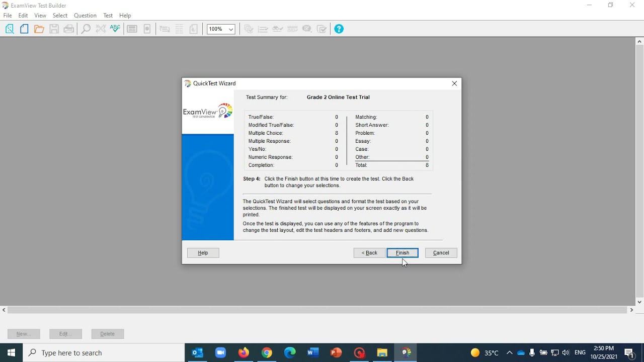Go back with the < Back button

(369, 253)
